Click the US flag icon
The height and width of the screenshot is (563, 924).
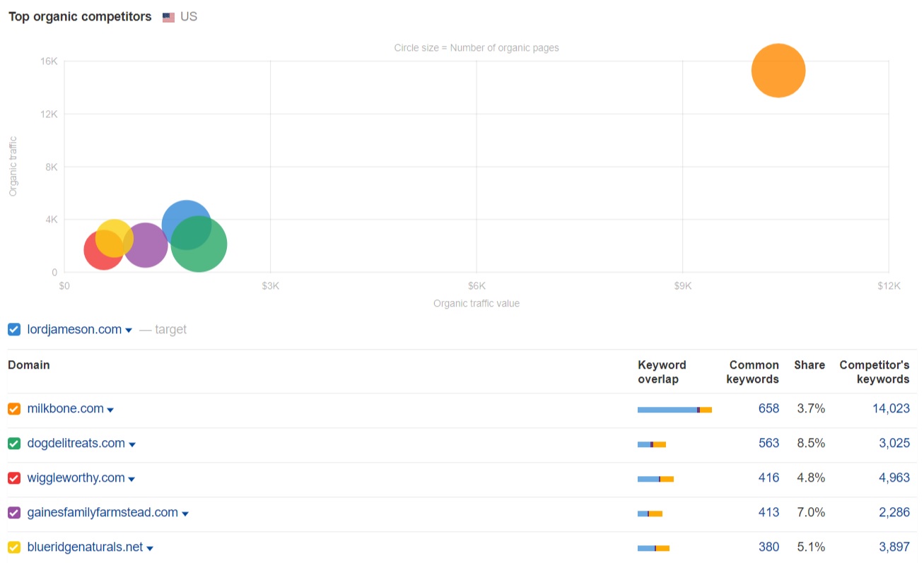(x=168, y=17)
